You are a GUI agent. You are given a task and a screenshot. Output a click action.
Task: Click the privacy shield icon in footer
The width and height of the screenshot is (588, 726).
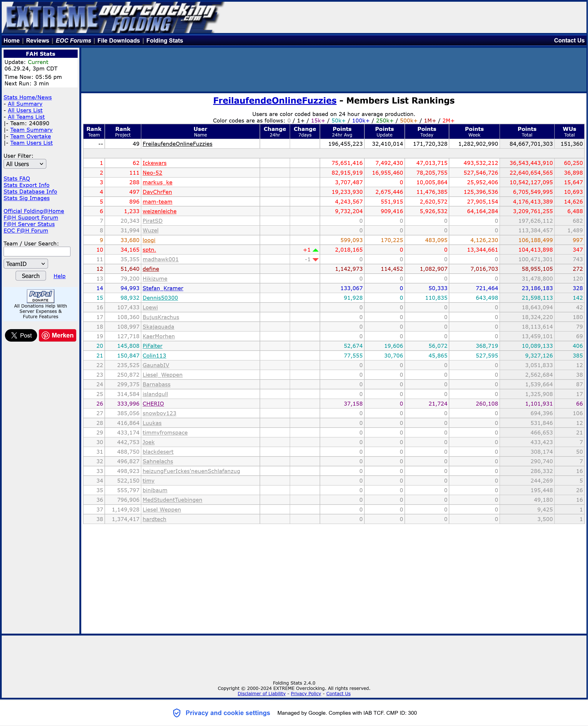177,713
